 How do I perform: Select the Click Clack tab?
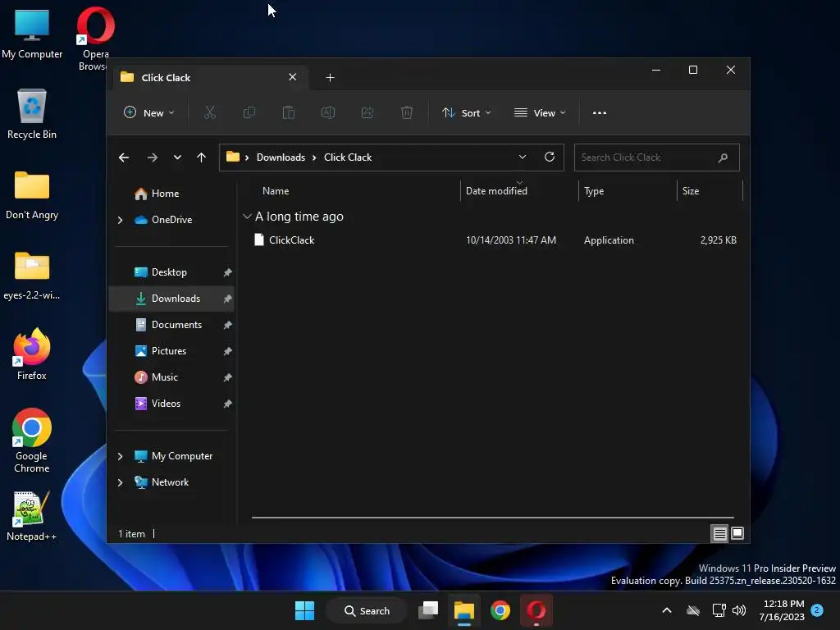[x=210, y=78]
